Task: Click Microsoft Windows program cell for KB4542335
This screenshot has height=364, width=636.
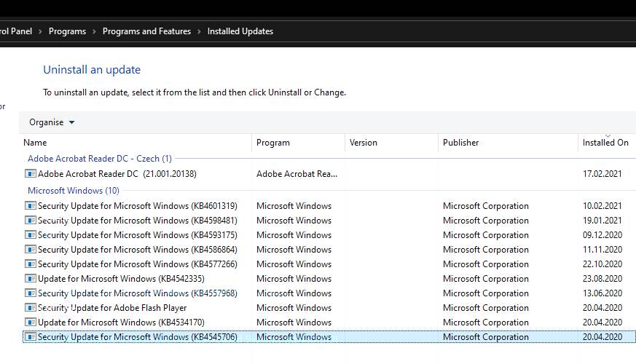Action: (x=294, y=279)
